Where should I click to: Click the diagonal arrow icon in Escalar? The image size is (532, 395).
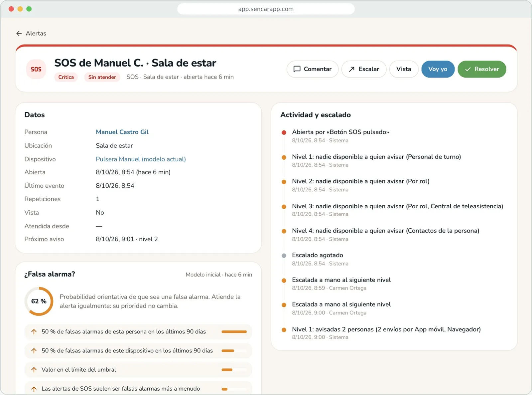click(x=351, y=69)
